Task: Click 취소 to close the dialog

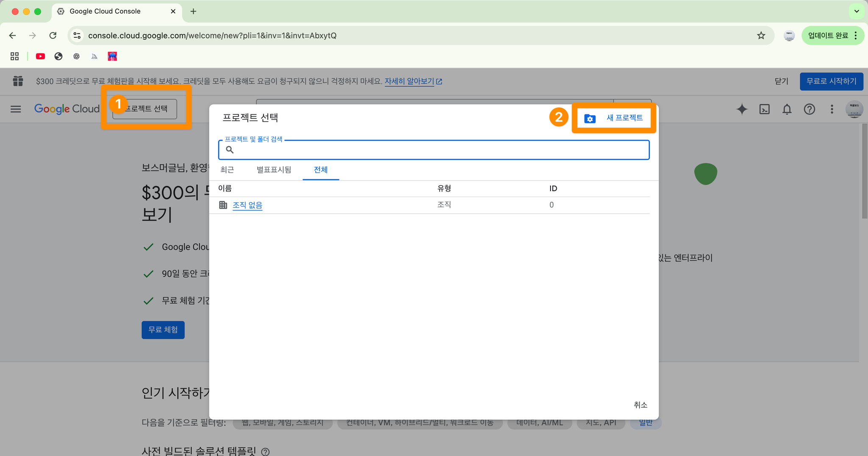Action: 640,405
